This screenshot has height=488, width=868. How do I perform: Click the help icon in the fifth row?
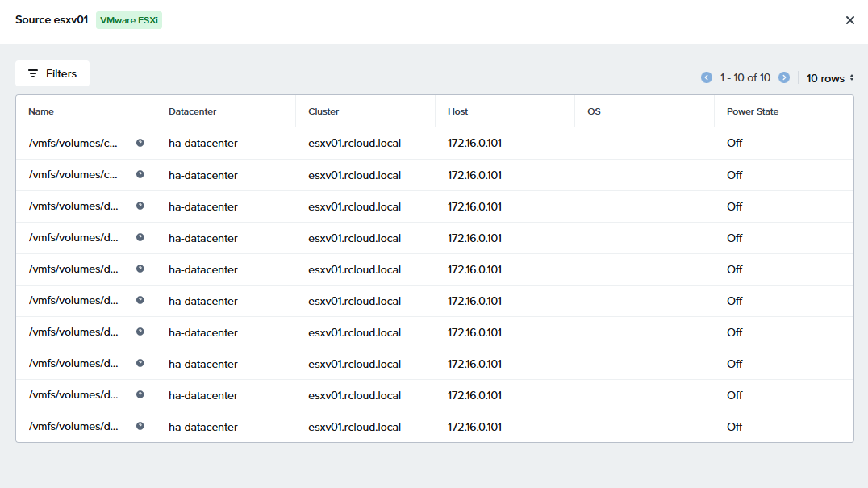pos(140,269)
